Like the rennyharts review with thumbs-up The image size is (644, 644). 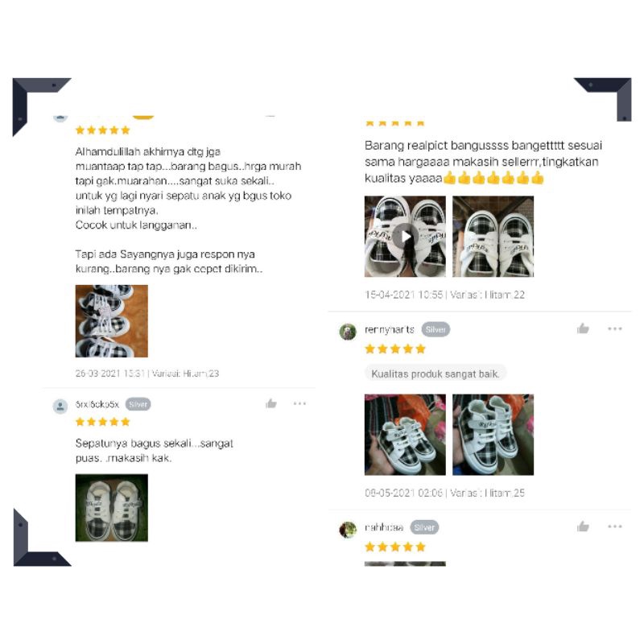point(583,328)
